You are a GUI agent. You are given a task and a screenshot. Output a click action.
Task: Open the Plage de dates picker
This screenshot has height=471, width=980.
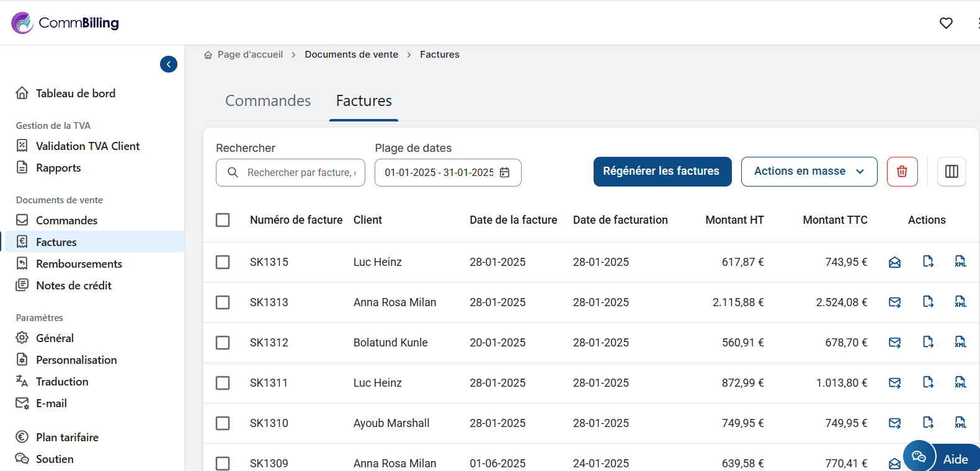tap(447, 173)
